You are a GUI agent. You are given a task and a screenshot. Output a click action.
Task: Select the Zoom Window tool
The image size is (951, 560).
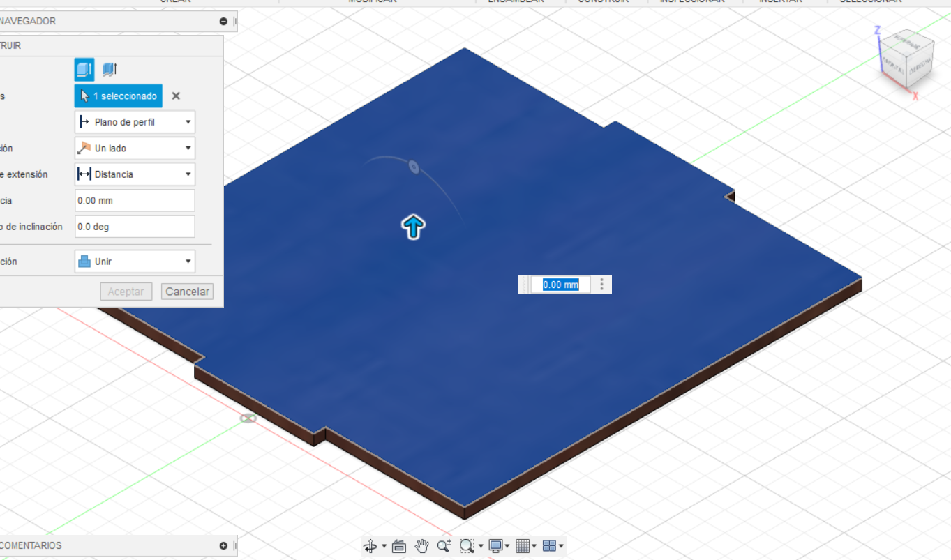click(x=466, y=546)
